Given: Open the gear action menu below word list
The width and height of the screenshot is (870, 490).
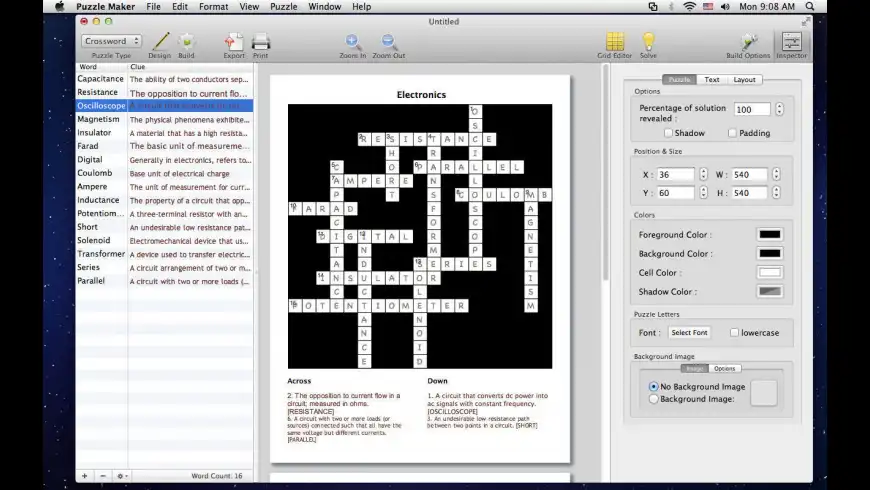Looking at the screenshot, I should (122, 476).
